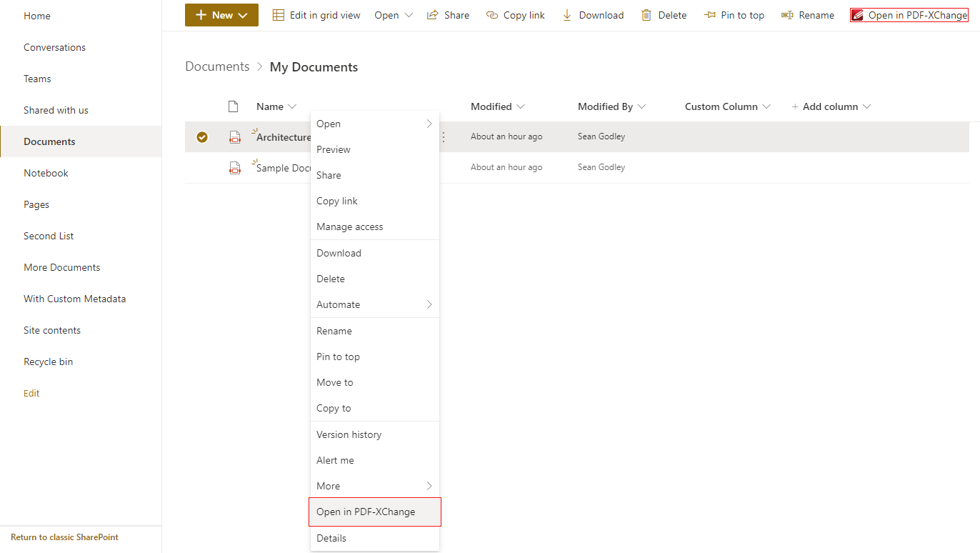The width and height of the screenshot is (980, 553).
Task: Click the My Documents breadcrumb title
Action: point(314,67)
